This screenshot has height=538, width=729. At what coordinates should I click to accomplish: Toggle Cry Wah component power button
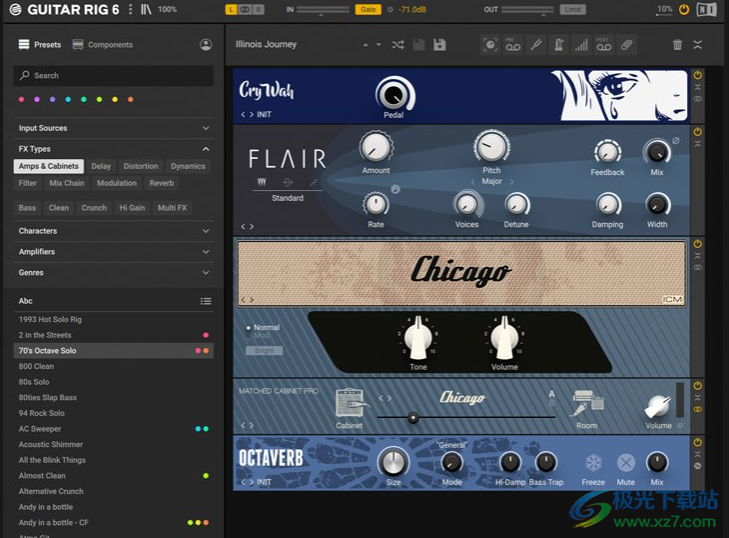pyautogui.click(x=697, y=75)
